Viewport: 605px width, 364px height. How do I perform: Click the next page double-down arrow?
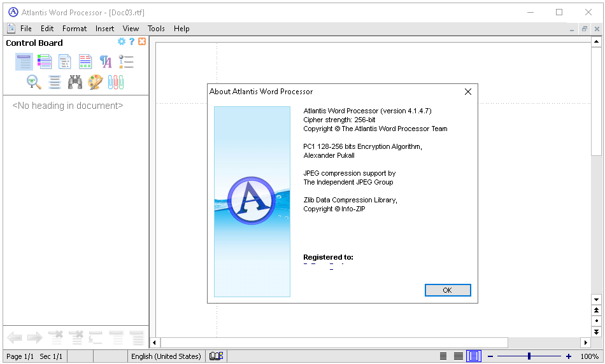[x=596, y=332]
